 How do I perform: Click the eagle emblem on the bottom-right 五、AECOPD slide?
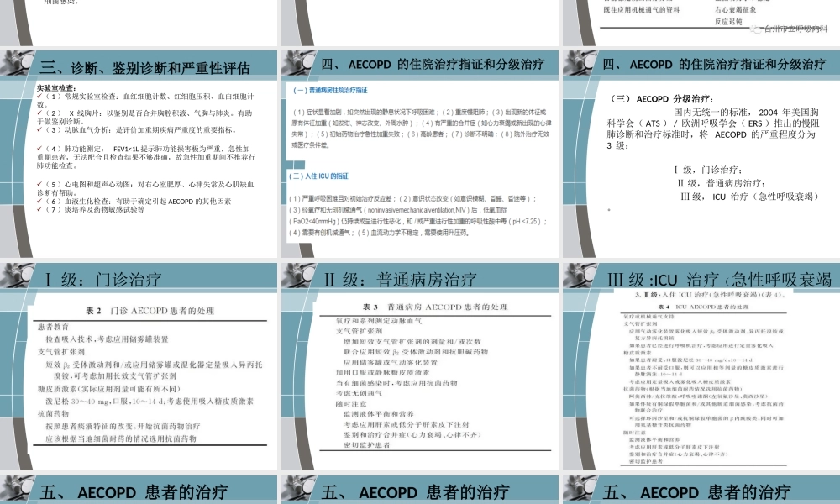click(575, 487)
